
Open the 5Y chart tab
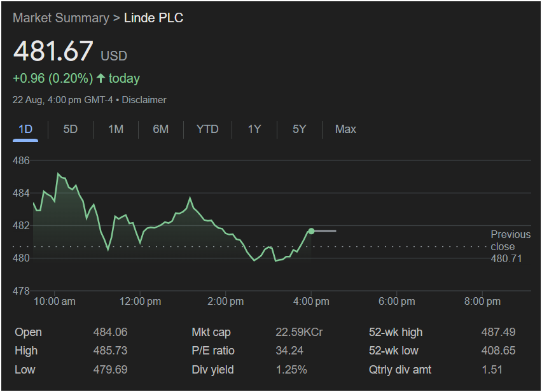pyautogui.click(x=300, y=129)
